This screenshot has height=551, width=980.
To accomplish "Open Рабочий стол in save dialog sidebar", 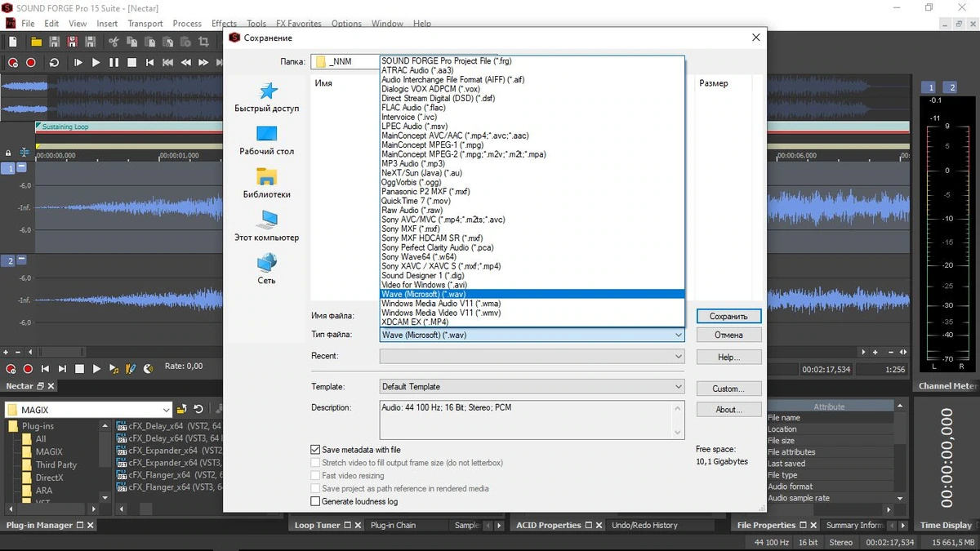I will click(x=267, y=140).
